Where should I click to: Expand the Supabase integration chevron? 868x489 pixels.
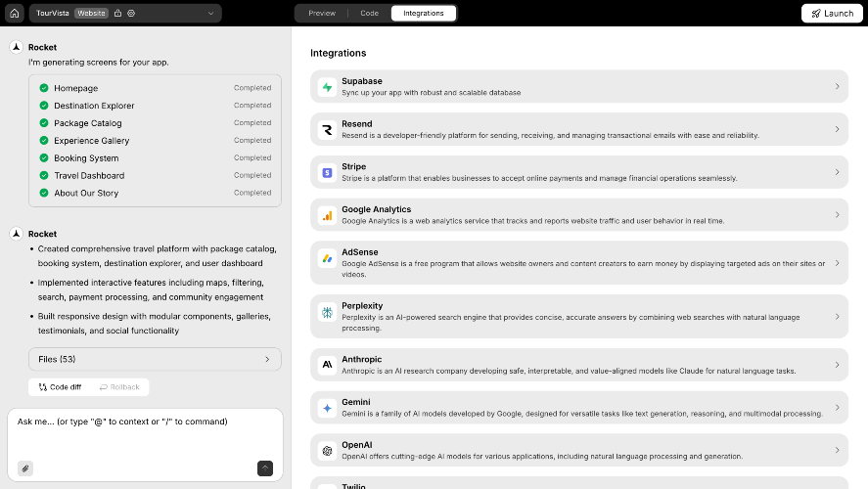pyautogui.click(x=837, y=86)
